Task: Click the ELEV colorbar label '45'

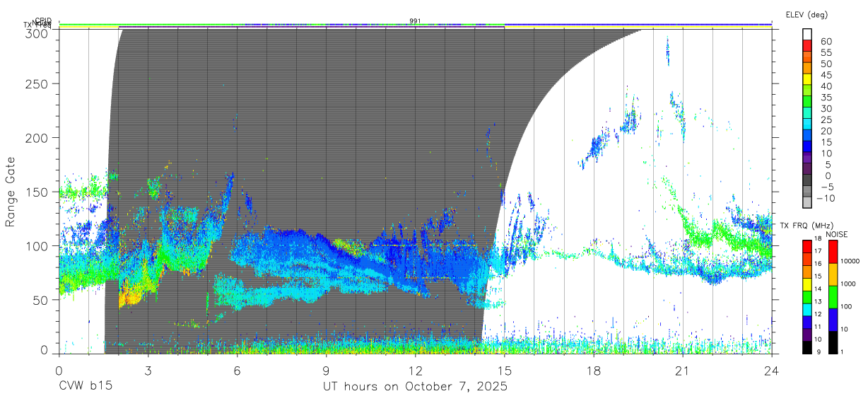Action: pyautogui.click(x=826, y=75)
